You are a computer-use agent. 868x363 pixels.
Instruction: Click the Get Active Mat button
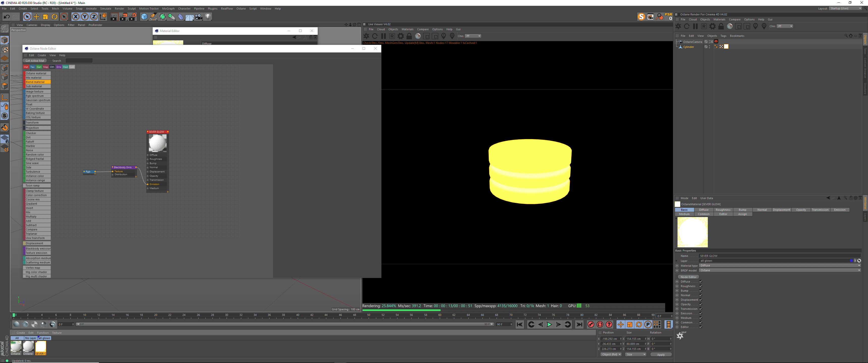tap(35, 60)
